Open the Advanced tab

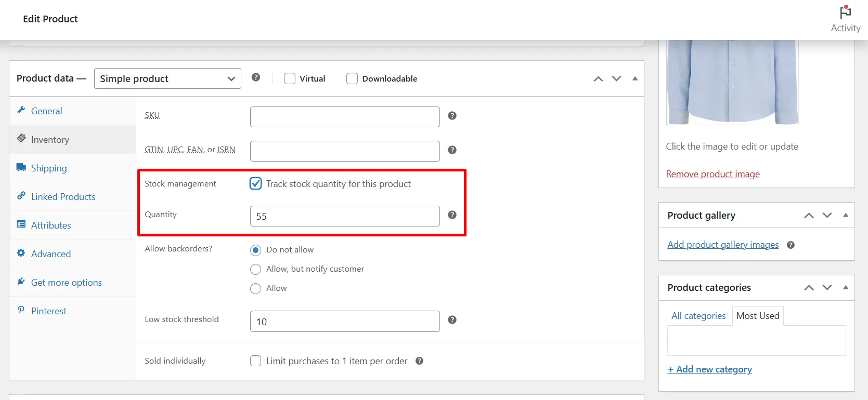72,254
